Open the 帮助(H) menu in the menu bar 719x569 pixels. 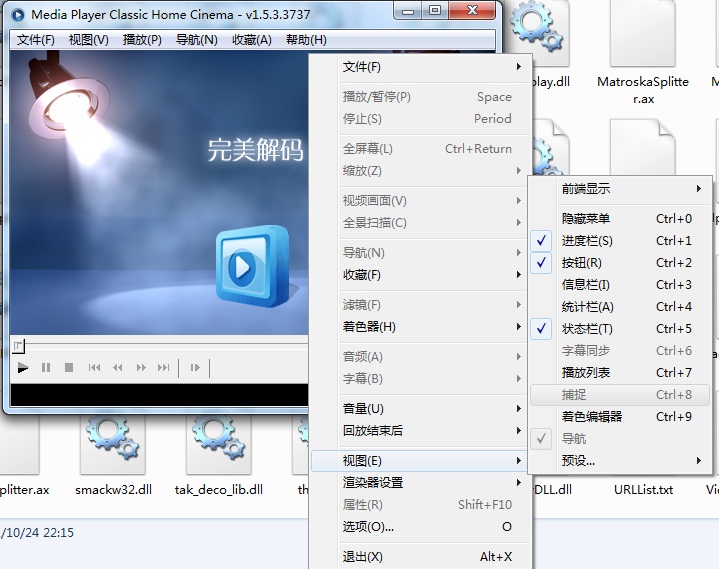[x=306, y=40]
